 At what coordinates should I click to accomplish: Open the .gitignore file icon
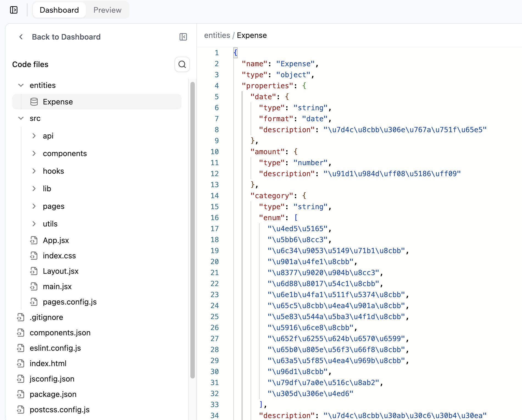click(21, 317)
